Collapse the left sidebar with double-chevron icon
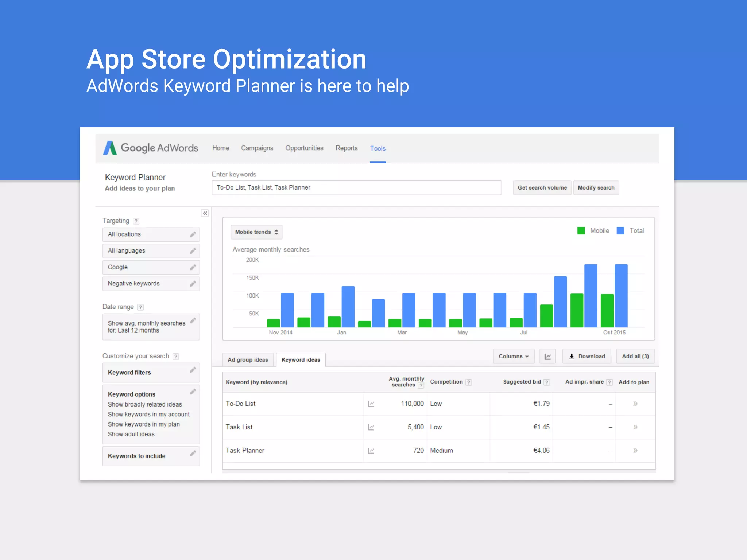 (205, 213)
